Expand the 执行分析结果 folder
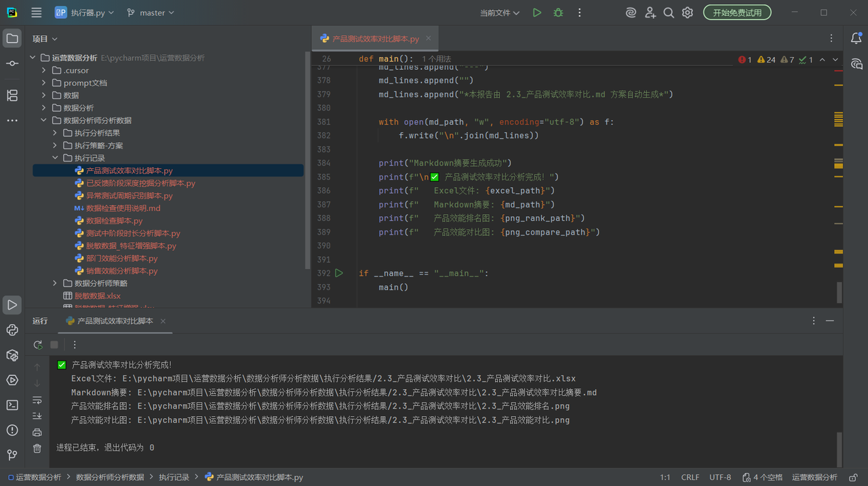 pyautogui.click(x=56, y=133)
